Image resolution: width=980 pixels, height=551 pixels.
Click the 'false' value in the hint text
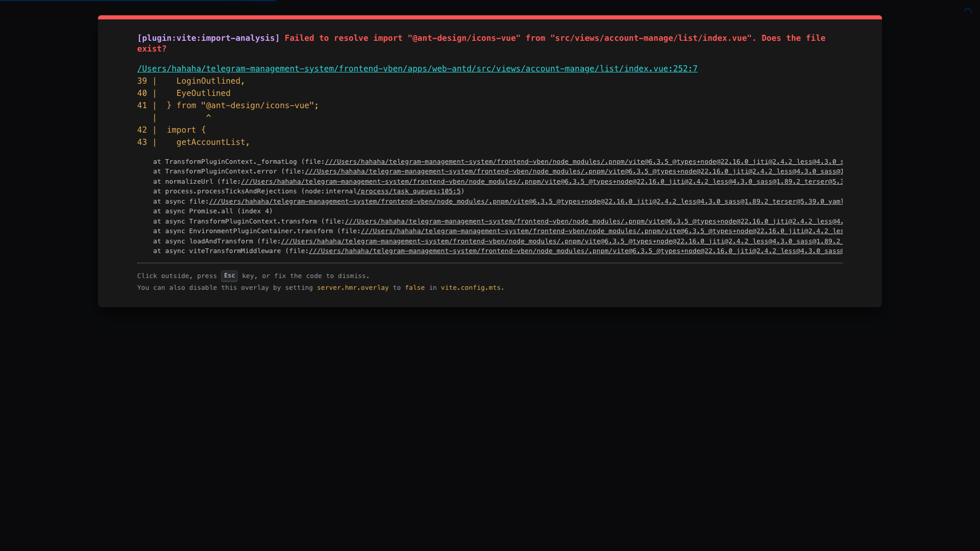click(x=414, y=288)
